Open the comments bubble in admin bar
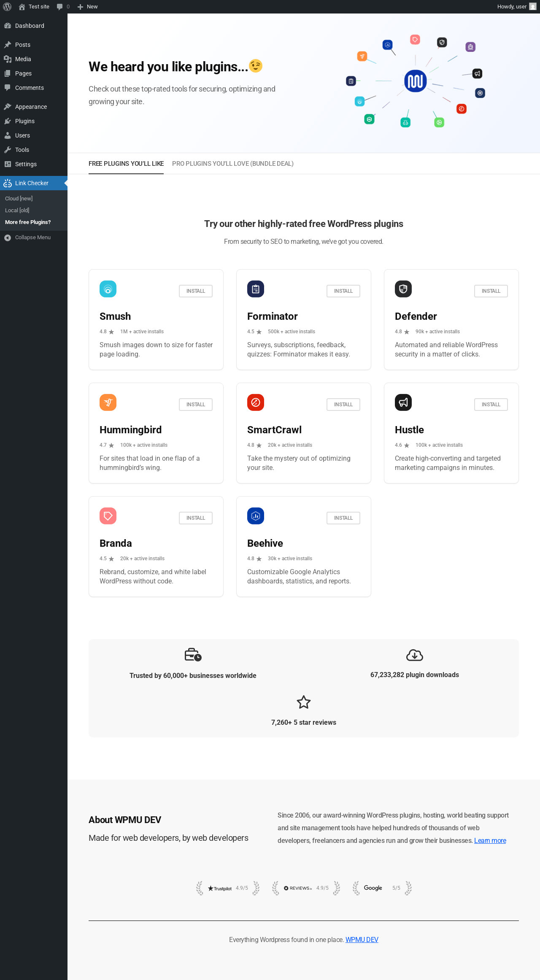This screenshot has height=980, width=540. point(59,7)
